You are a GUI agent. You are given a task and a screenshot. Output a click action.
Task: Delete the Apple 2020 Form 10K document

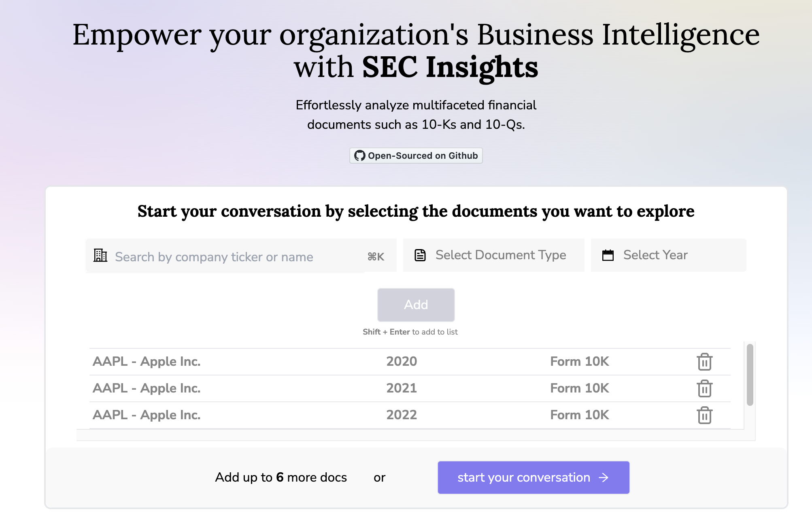(704, 362)
